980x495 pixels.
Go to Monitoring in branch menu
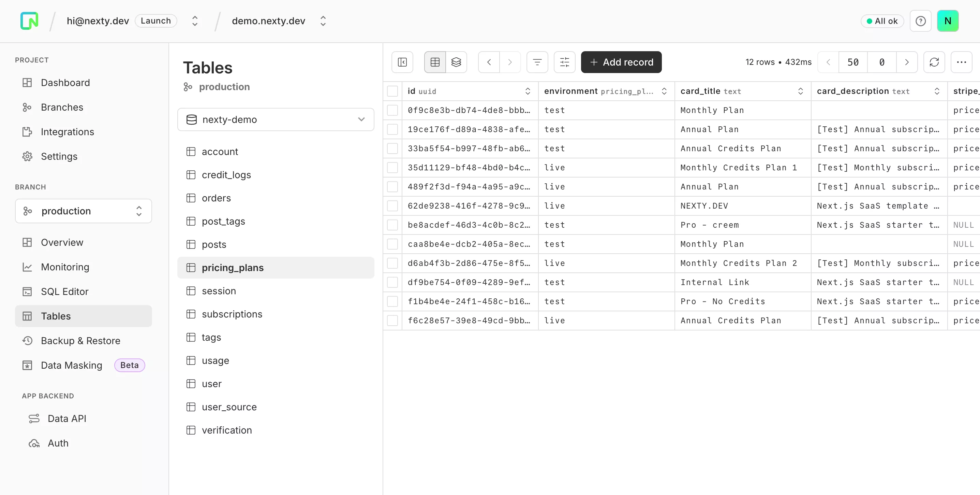[x=65, y=267]
